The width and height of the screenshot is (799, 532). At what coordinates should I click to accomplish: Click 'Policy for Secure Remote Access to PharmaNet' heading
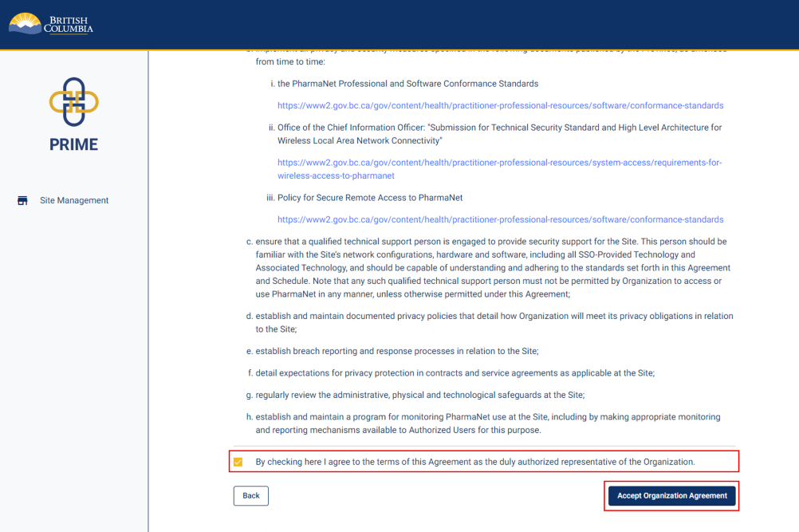[370, 197]
